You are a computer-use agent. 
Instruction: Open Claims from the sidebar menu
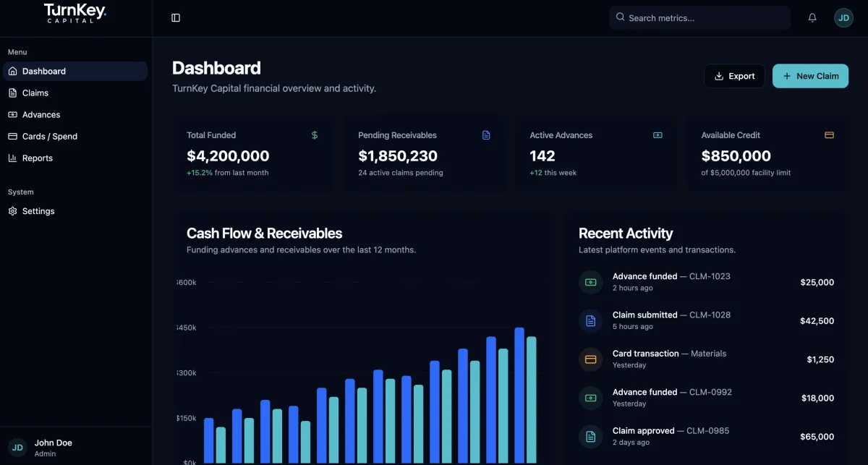(x=35, y=93)
